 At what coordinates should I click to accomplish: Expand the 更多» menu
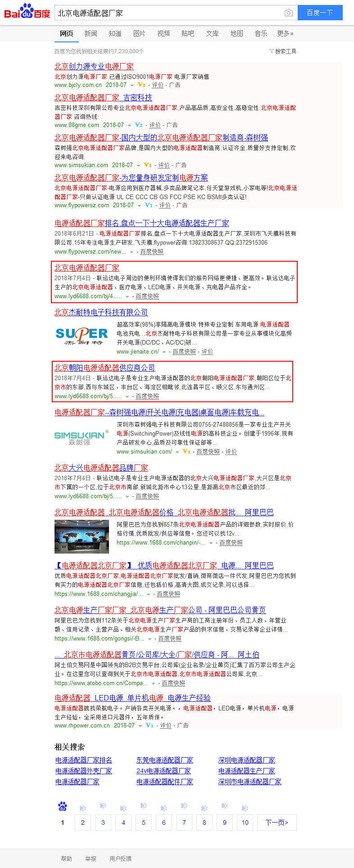[x=285, y=33]
